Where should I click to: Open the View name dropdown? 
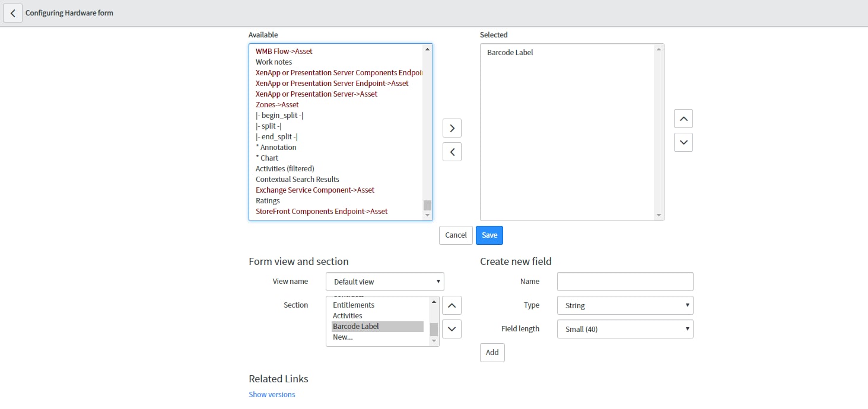[x=384, y=281]
